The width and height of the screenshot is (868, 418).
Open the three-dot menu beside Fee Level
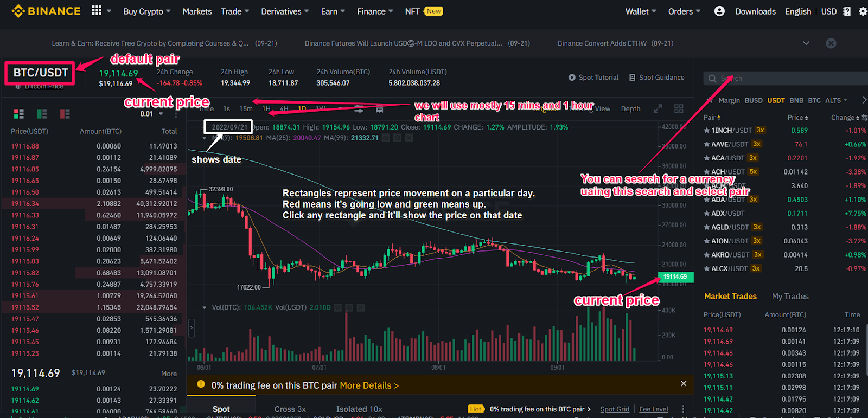pos(683,409)
